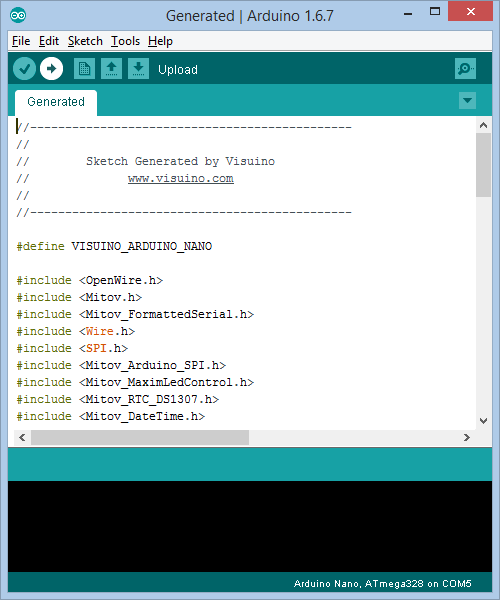Click the horizontal scrollbar right arrow
500x600 pixels.
[x=467, y=437]
